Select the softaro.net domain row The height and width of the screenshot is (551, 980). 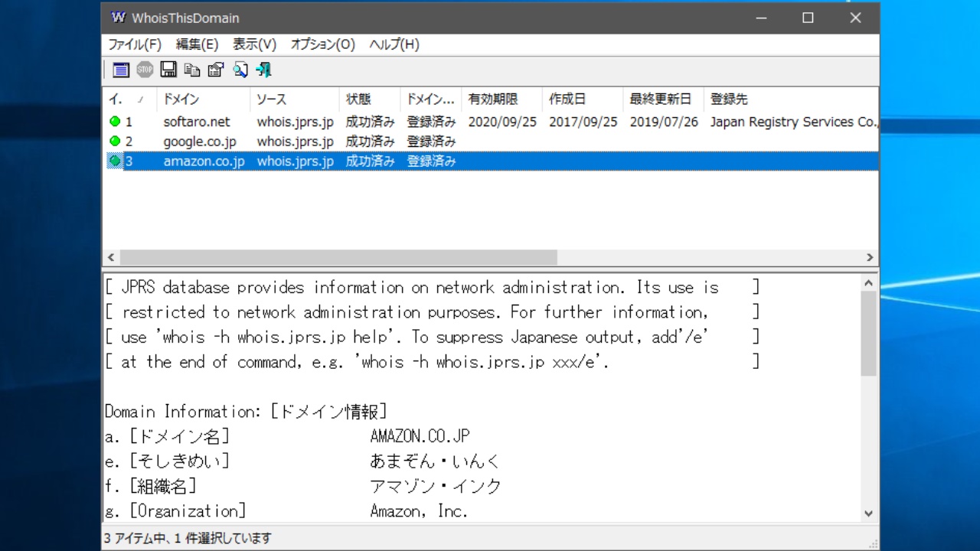pos(490,122)
